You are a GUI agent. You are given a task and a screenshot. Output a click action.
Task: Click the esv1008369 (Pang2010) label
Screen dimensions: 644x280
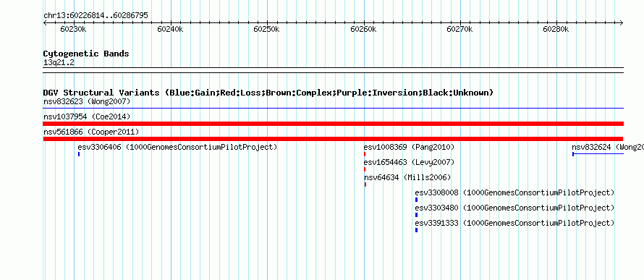(409, 147)
